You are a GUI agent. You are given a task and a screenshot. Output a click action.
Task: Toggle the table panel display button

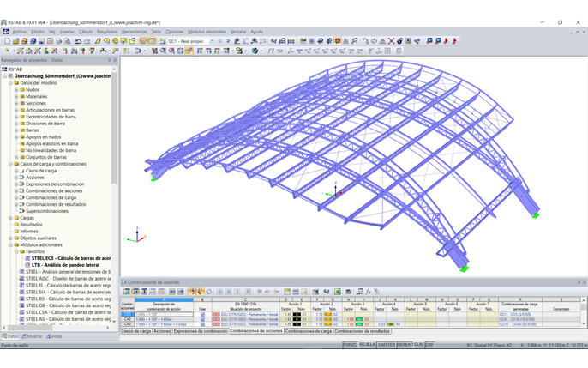point(152,41)
